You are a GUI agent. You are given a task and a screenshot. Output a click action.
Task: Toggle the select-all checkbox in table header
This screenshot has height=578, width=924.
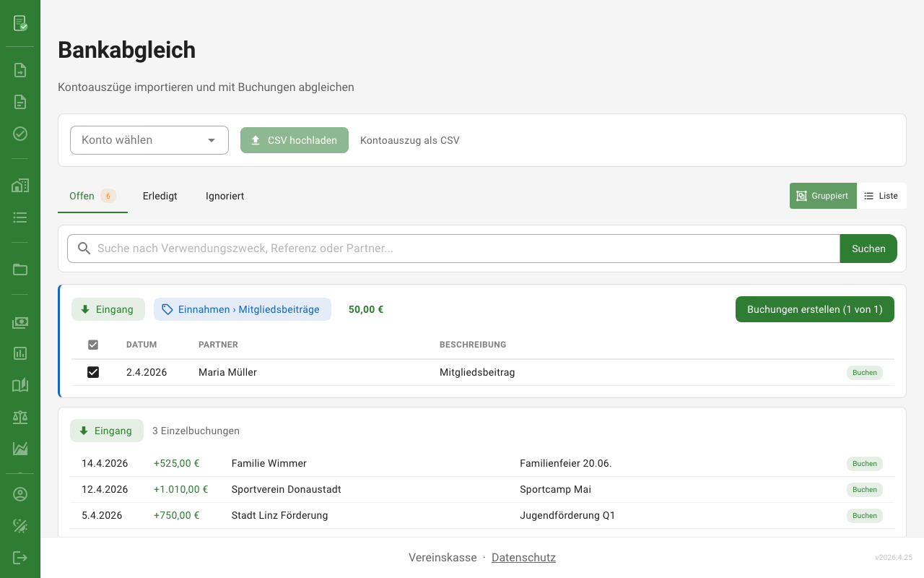pyautogui.click(x=93, y=345)
